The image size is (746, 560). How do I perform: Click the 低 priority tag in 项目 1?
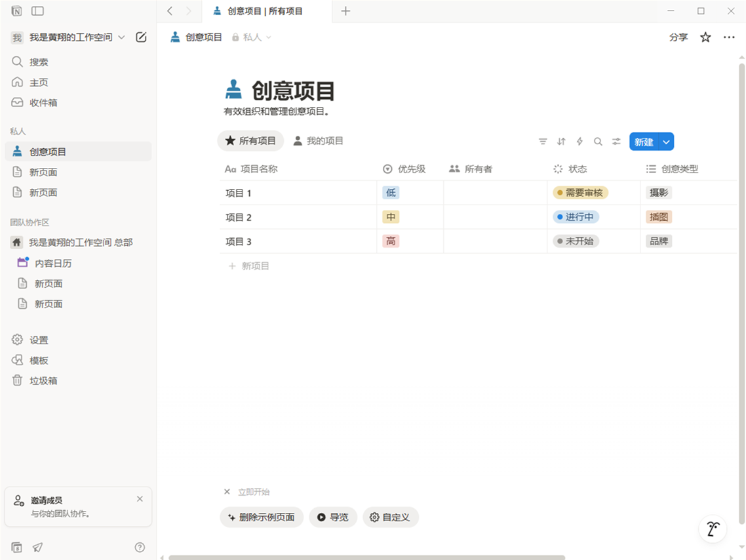(x=391, y=193)
